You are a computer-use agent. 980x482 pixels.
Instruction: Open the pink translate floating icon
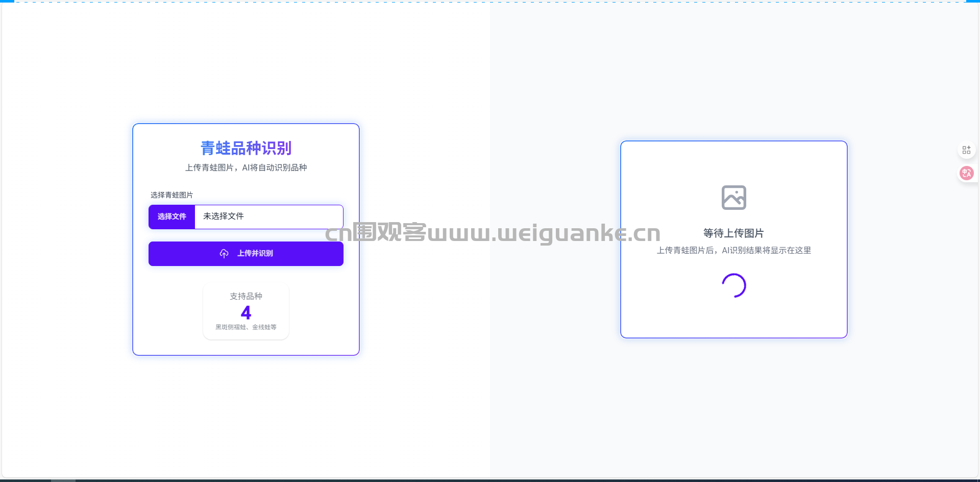click(x=966, y=173)
